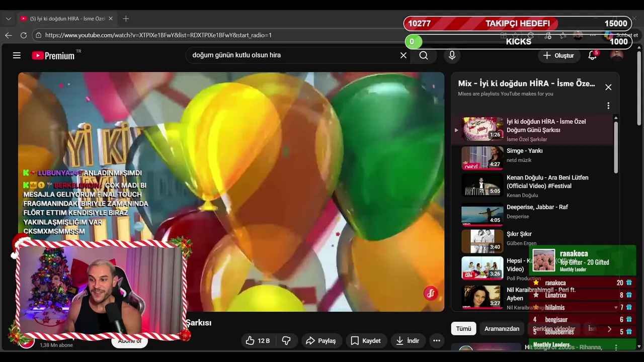Screen dimensions: 644x362
Task: Open account avatar menu
Action: 616,55
